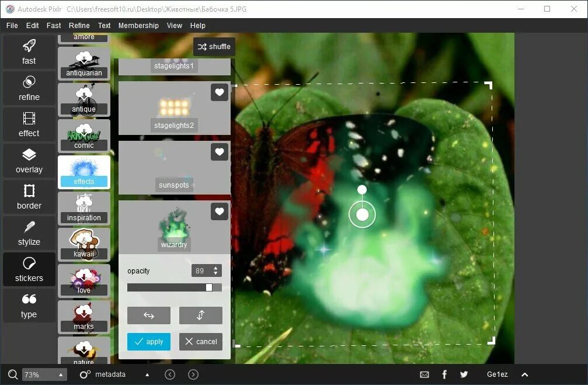Open the File menu

point(12,26)
